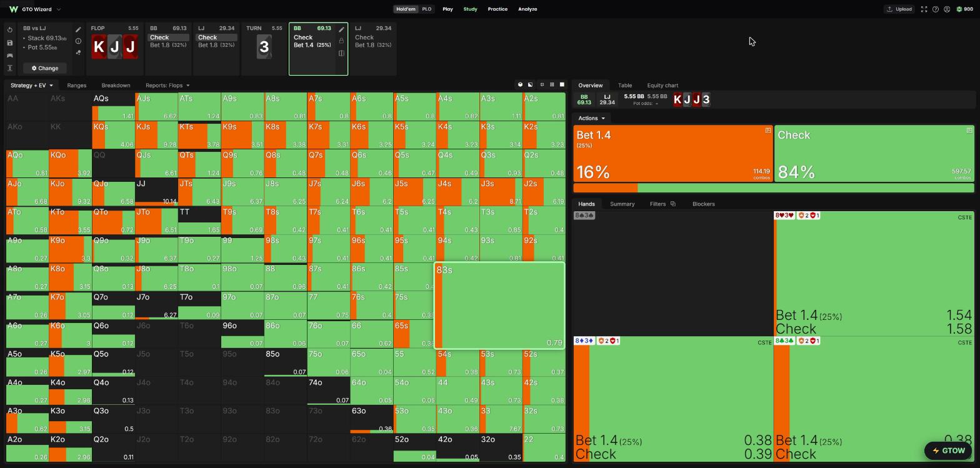The width and height of the screenshot is (980, 468).
Task: Switch to the Summary tab
Action: pyautogui.click(x=622, y=204)
